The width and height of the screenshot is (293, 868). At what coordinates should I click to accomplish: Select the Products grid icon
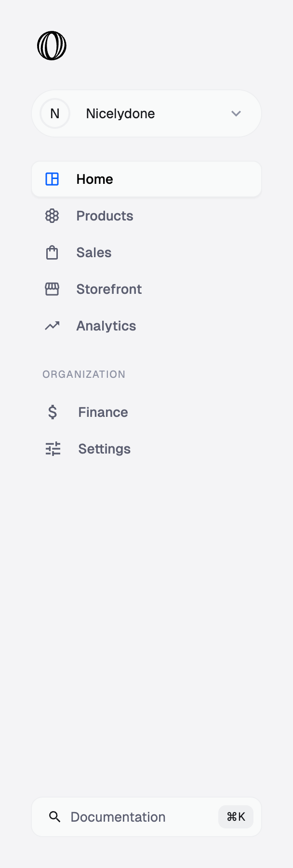tap(52, 216)
